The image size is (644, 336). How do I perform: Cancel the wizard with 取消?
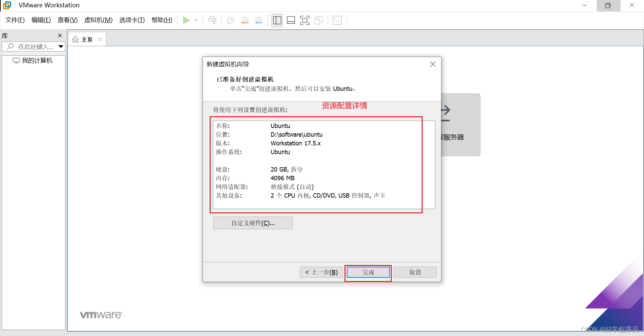415,272
